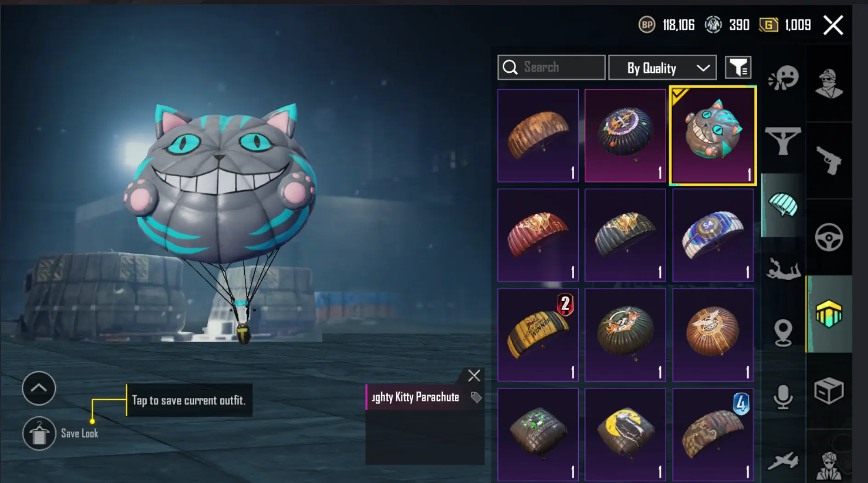Select the blue S4 parachute thumbnail
The height and width of the screenshot is (483, 868).
coord(713,235)
